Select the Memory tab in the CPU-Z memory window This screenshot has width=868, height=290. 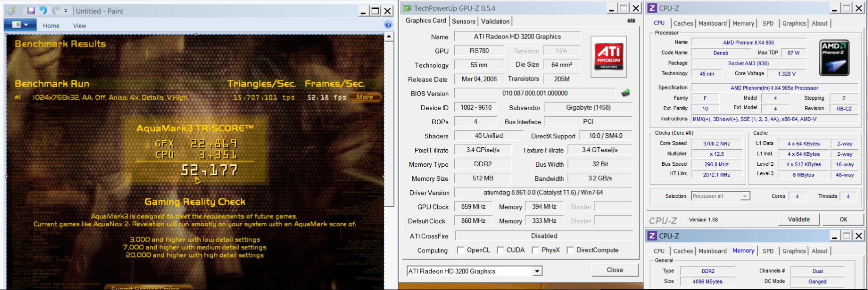coord(743,251)
